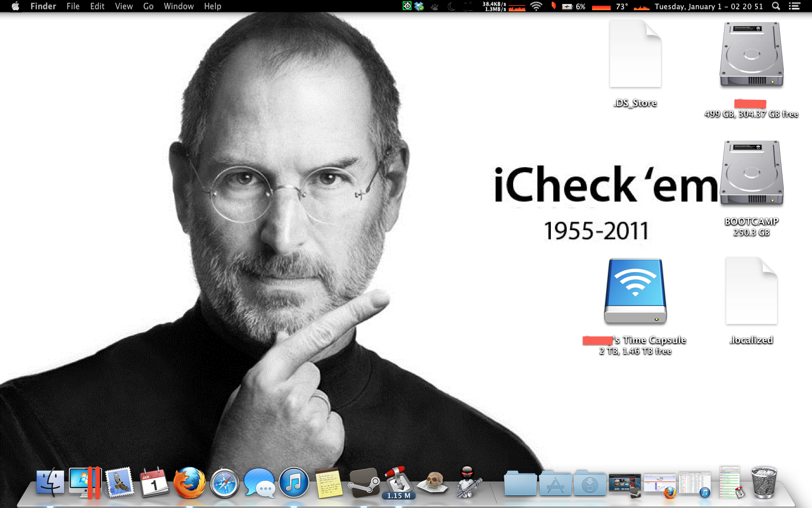Open the robot with sunglasses Dock icon

coord(468,482)
